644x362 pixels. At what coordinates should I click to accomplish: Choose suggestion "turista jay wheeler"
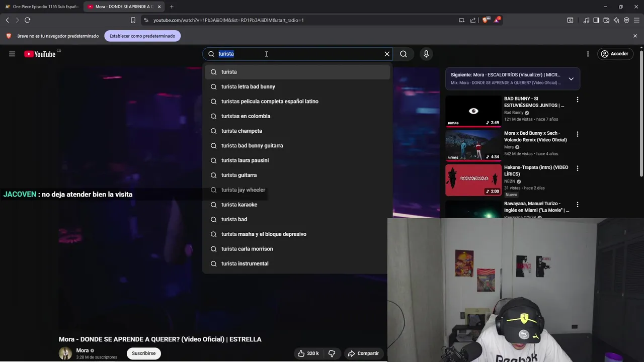(x=297, y=190)
